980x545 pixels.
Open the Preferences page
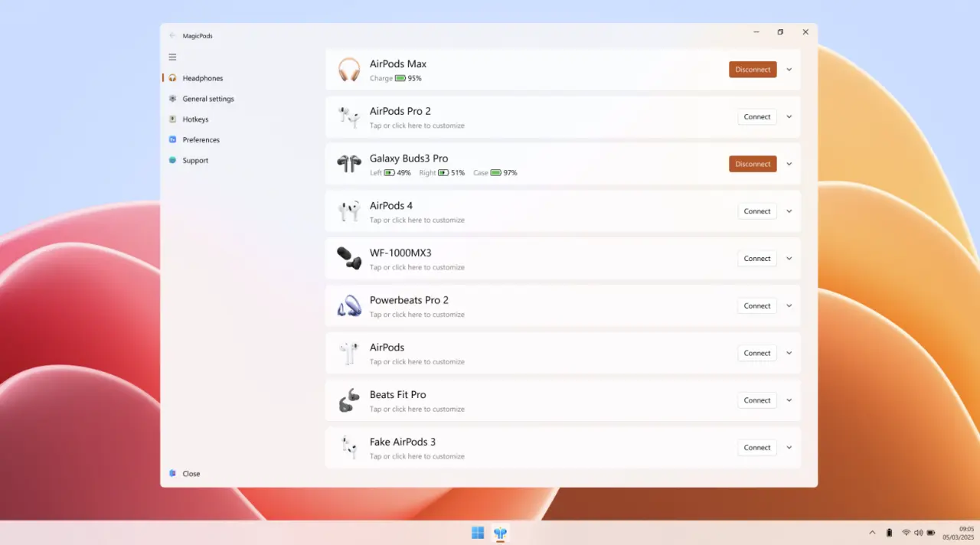(x=201, y=139)
